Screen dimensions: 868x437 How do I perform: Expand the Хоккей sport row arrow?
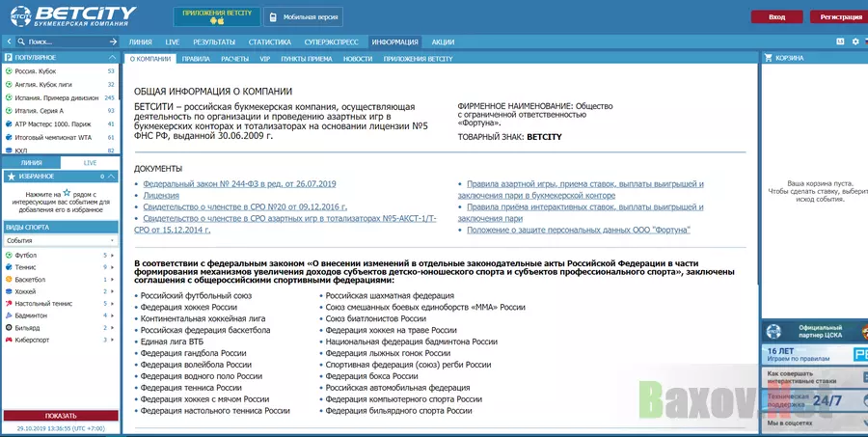coord(113,291)
